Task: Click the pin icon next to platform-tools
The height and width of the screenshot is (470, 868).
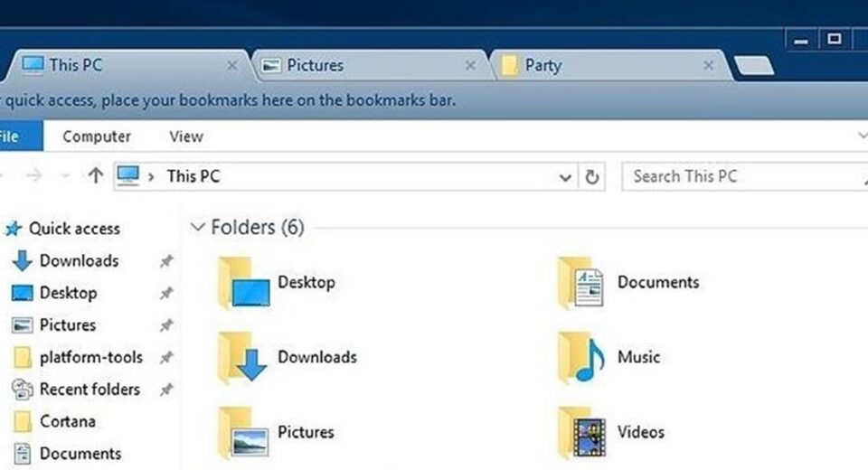Action: pos(166,358)
